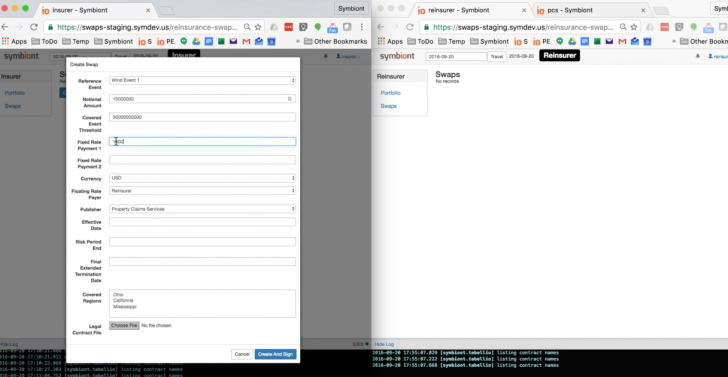Open Google Drive bookmark in insurer window

pyautogui.click(x=196, y=41)
